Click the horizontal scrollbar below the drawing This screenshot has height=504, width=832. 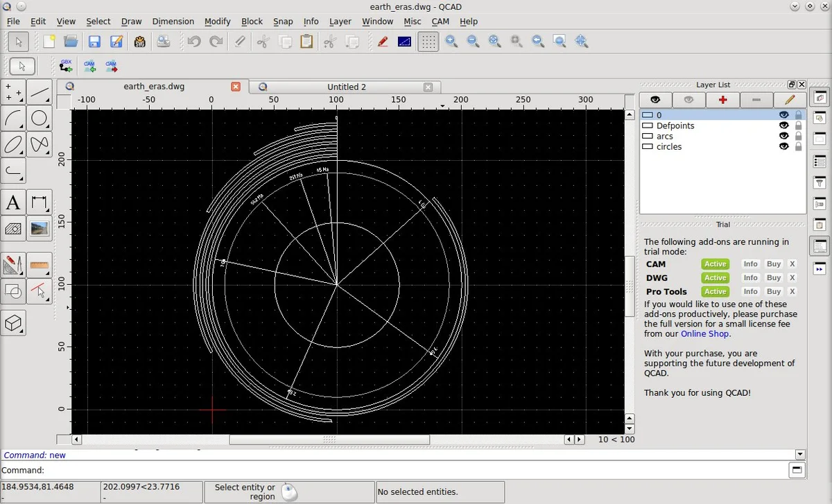pos(329,440)
